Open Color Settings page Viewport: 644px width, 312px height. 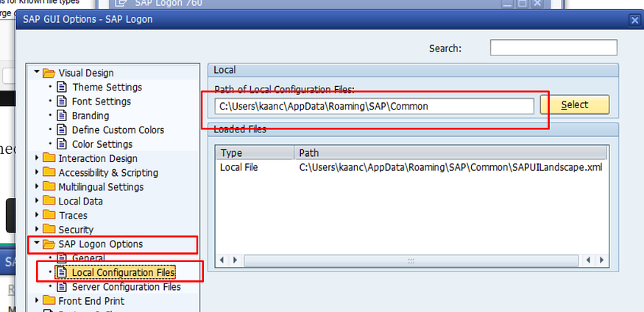point(102,144)
